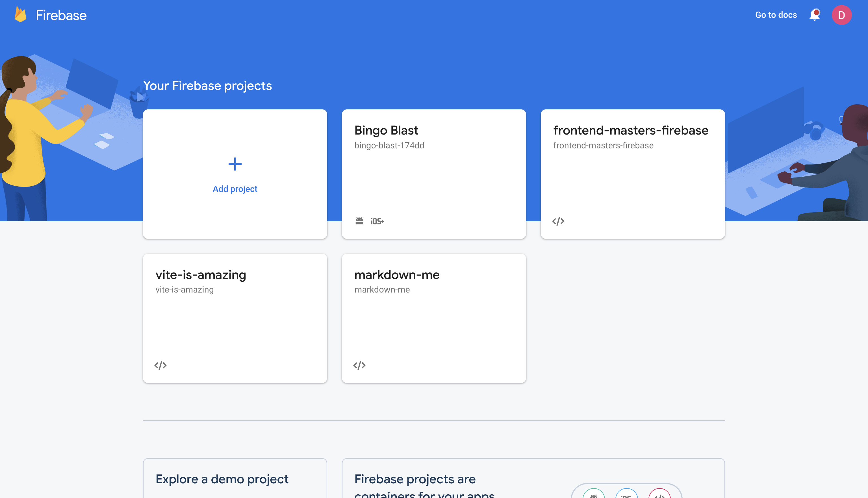868x498 pixels.
Task: Click the iOS+ icon on Bingo Blast card
Action: pyautogui.click(x=377, y=221)
